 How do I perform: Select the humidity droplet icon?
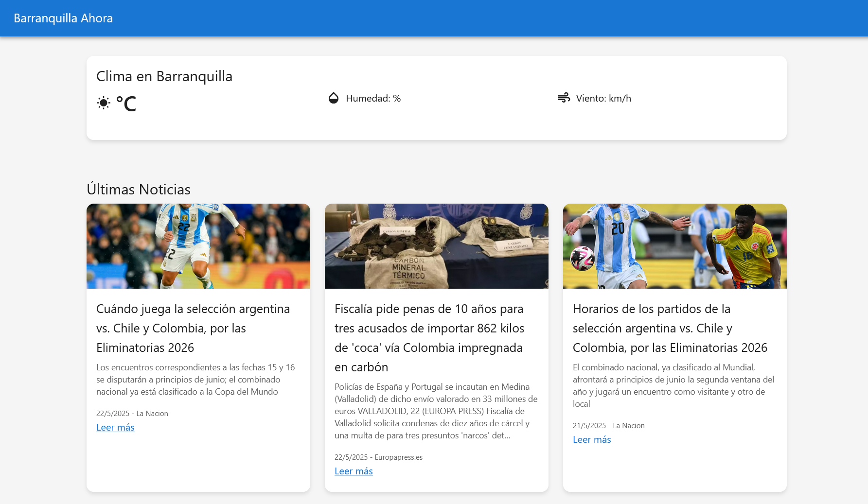click(333, 98)
